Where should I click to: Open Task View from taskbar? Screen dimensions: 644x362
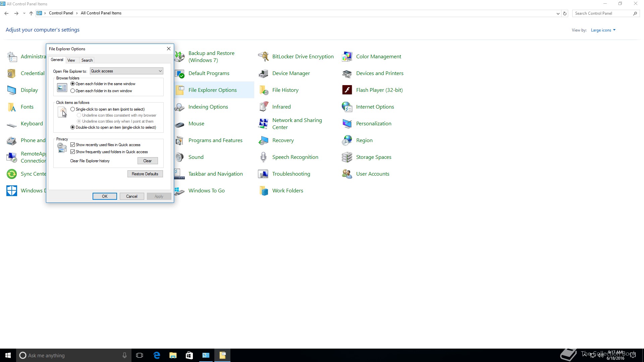[x=140, y=355]
